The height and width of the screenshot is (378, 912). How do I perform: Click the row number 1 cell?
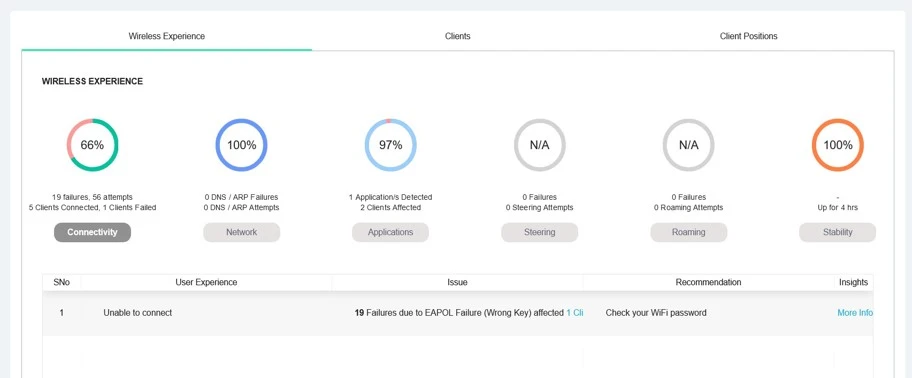pyautogui.click(x=62, y=313)
